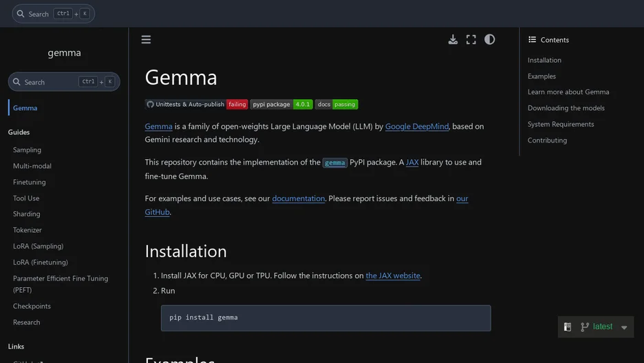Click the Contents list icon
Screen dimensions: 644x363
533,39
